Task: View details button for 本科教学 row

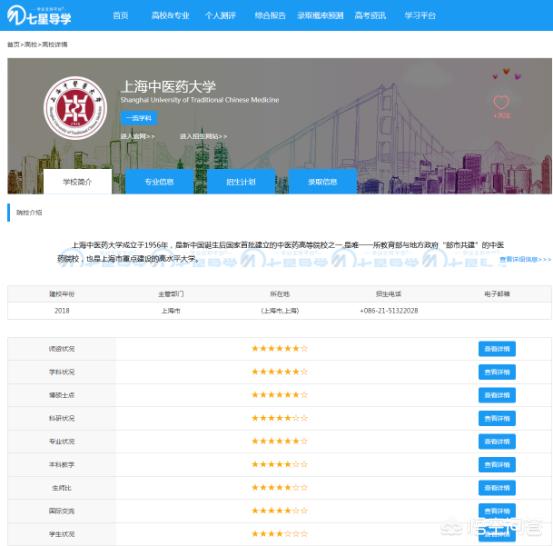Action: (497, 465)
